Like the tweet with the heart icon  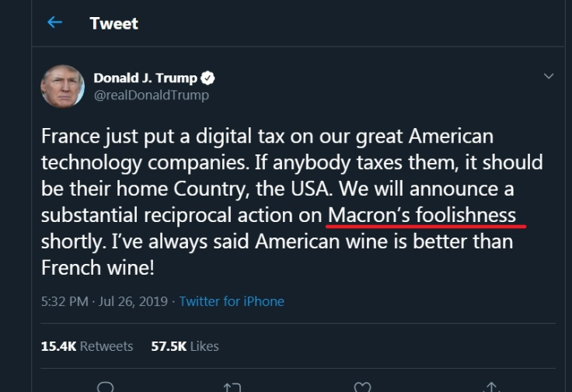362,386
